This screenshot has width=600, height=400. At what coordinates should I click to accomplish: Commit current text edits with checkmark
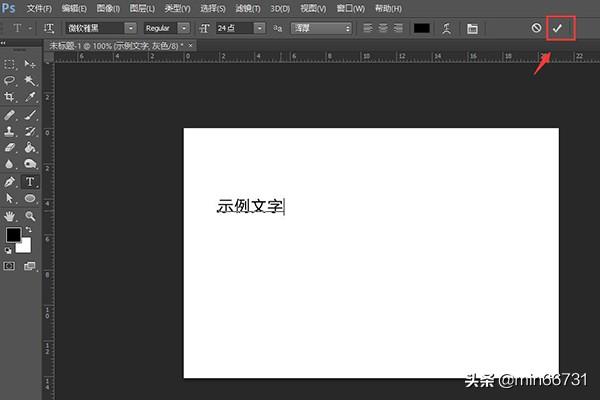[558, 28]
